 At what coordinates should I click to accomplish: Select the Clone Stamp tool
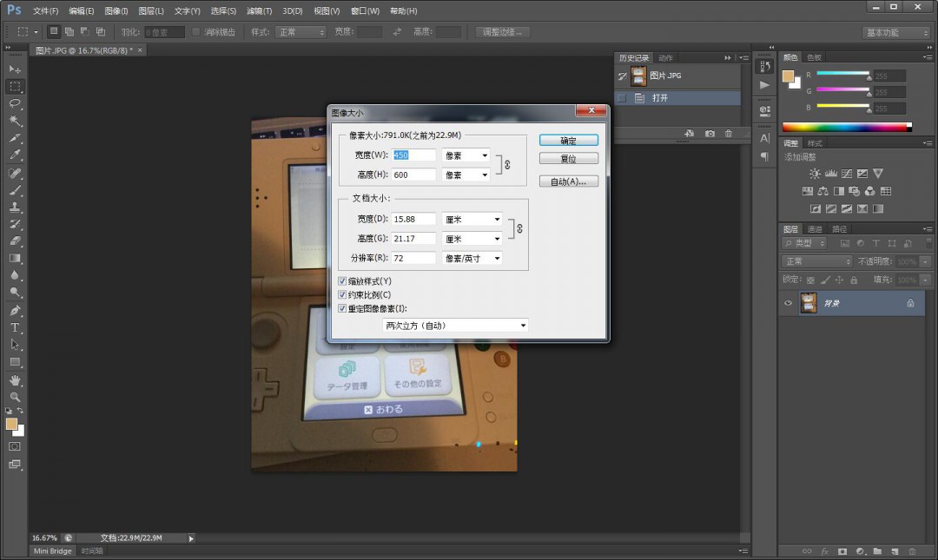[15, 207]
